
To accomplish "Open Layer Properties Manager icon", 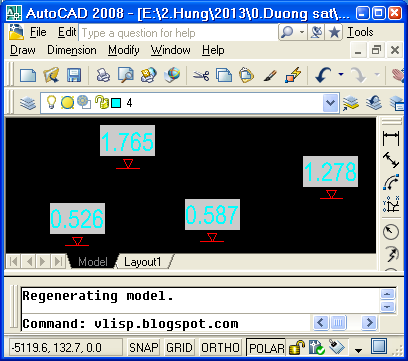I will coord(28,103).
